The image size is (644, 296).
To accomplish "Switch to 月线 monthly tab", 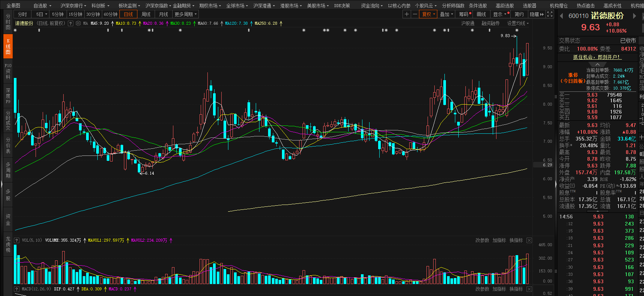I will [164, 14].
